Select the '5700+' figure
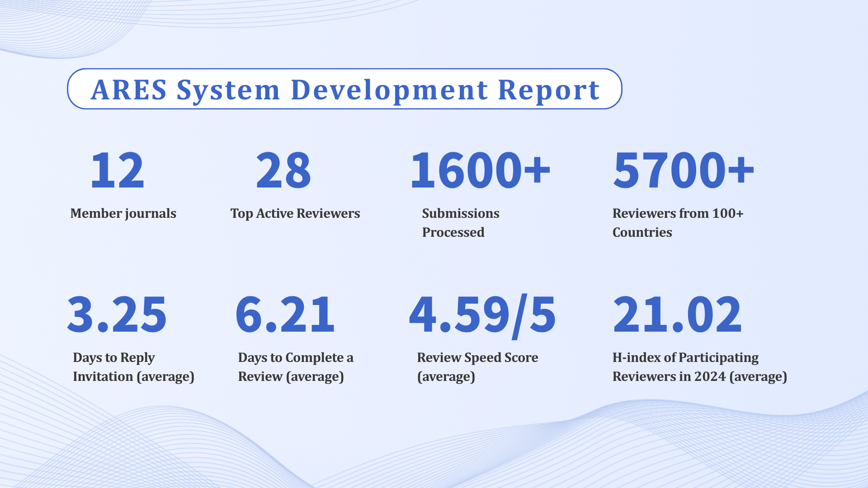This screenshot has height=488, width=868. tap(684, 170)
